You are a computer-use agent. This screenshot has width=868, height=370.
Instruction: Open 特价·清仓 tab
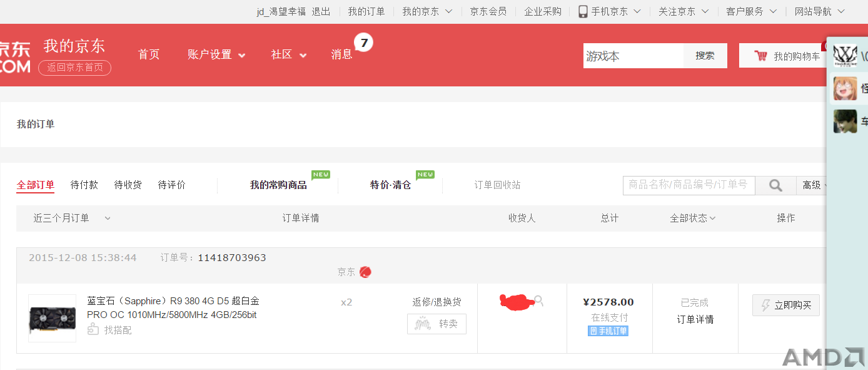pos(391,185)
